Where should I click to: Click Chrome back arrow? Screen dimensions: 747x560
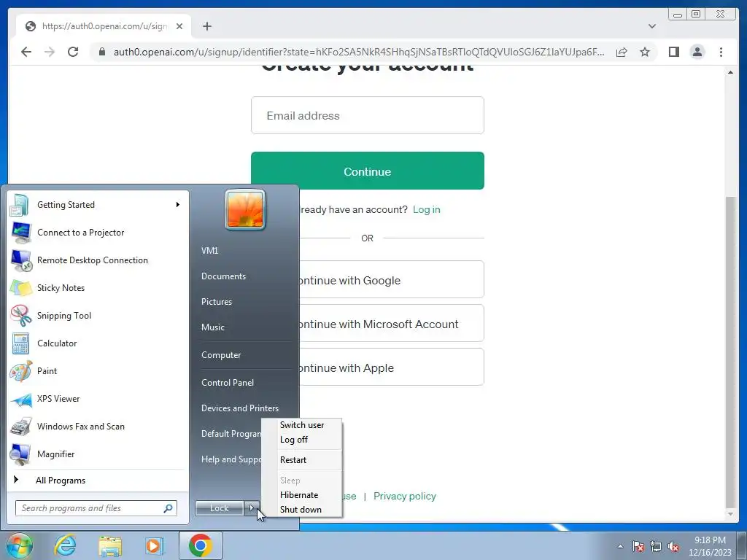click(26, 52)
